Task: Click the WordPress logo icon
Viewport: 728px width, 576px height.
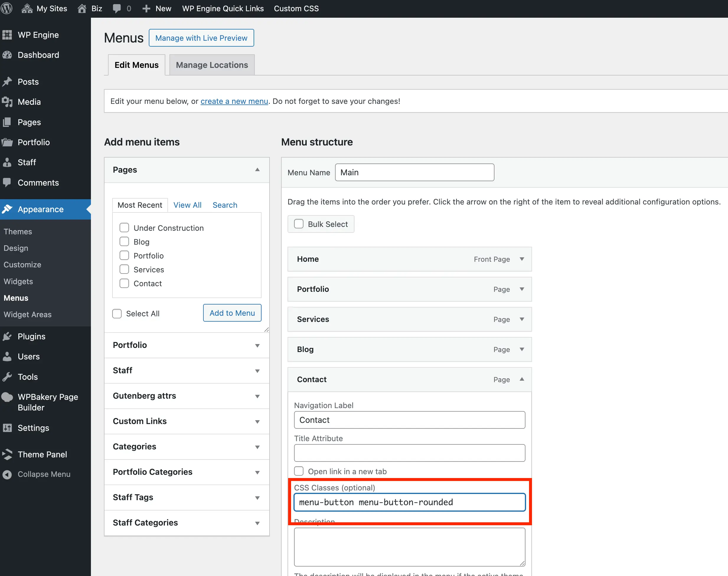Action: pyautogui.click(x=7, y=8)
